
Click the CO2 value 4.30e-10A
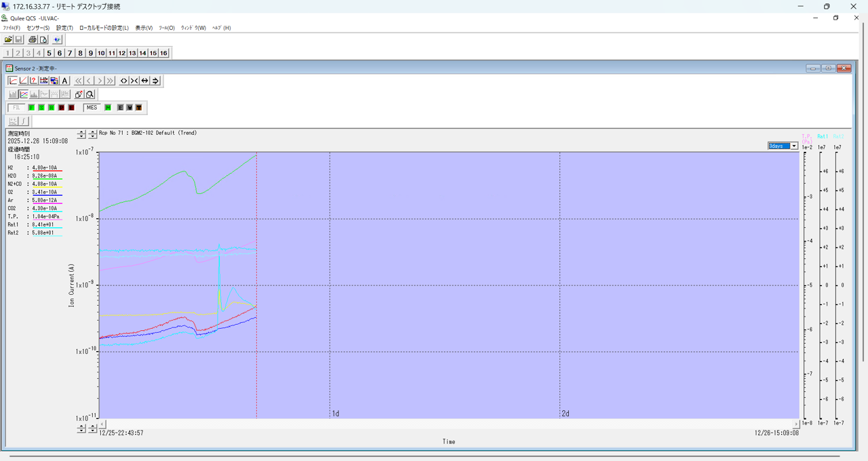click(x=45, y=208)
